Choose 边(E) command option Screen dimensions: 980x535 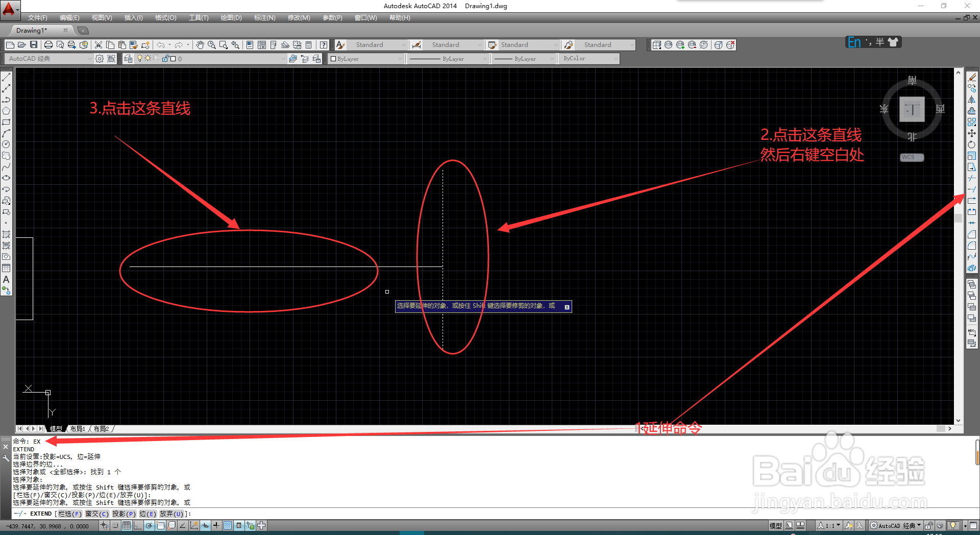pyautogui.click(x=148, y=514)
